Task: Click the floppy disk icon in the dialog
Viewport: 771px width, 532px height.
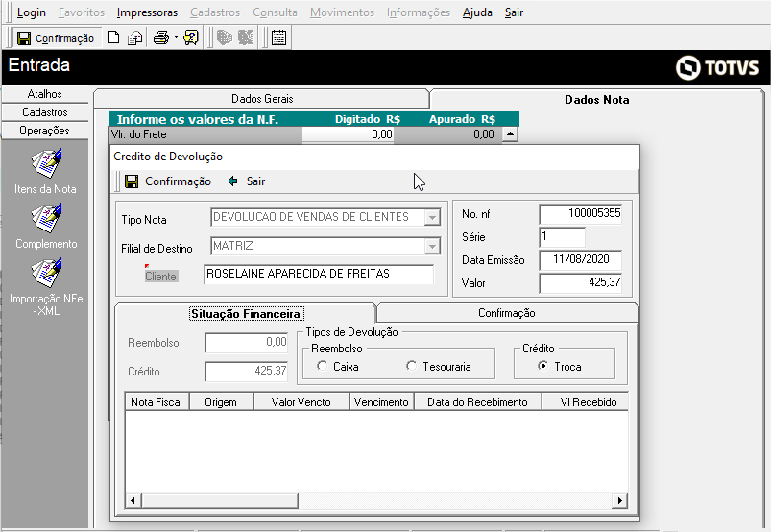Action: (x=132, y=181)
